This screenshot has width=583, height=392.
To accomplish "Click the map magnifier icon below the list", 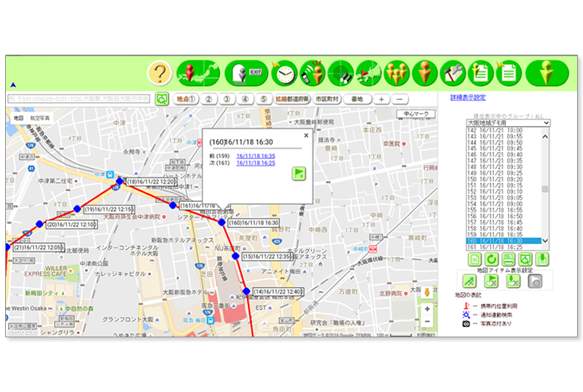I will click(x=525, y=259).
